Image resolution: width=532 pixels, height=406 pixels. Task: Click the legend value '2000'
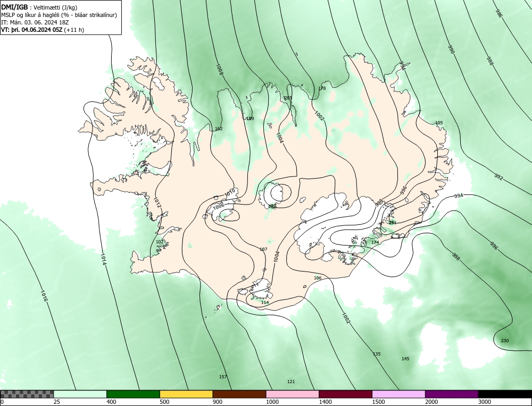click(431, 402)
